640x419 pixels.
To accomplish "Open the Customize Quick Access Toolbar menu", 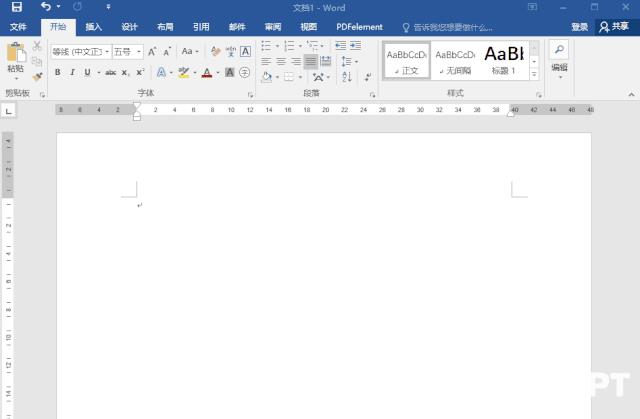I will (x=108, y=7).
